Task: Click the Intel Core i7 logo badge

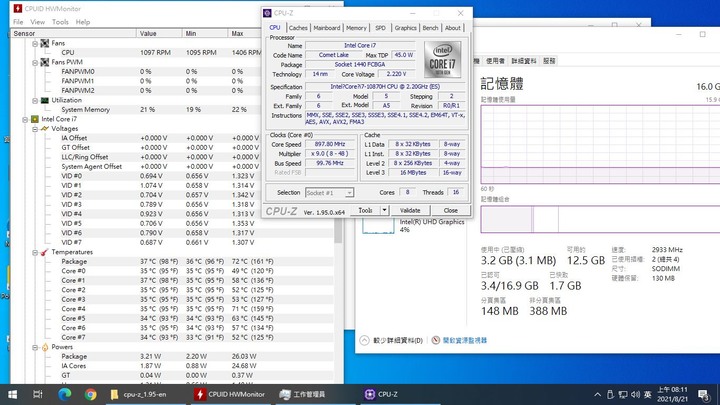Action: (x=442, y=60)
